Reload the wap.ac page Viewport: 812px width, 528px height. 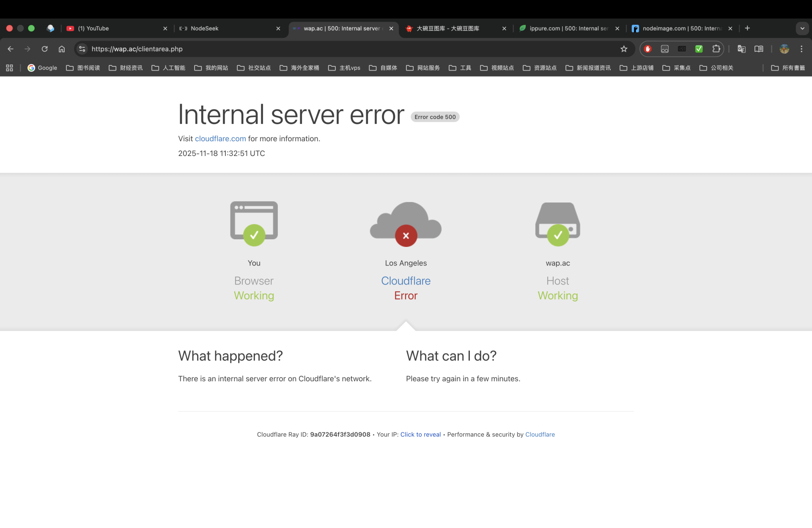(x=44, y=49)
